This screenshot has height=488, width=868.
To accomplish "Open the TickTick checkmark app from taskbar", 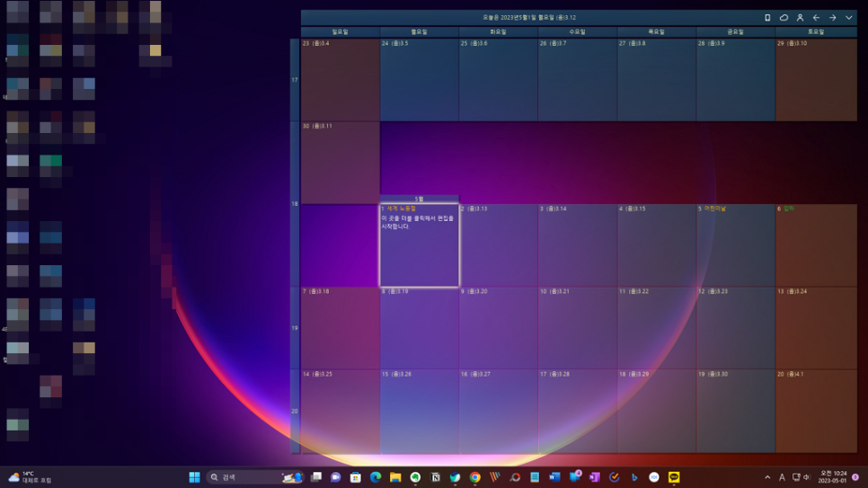I will click(x=615, y=477).
